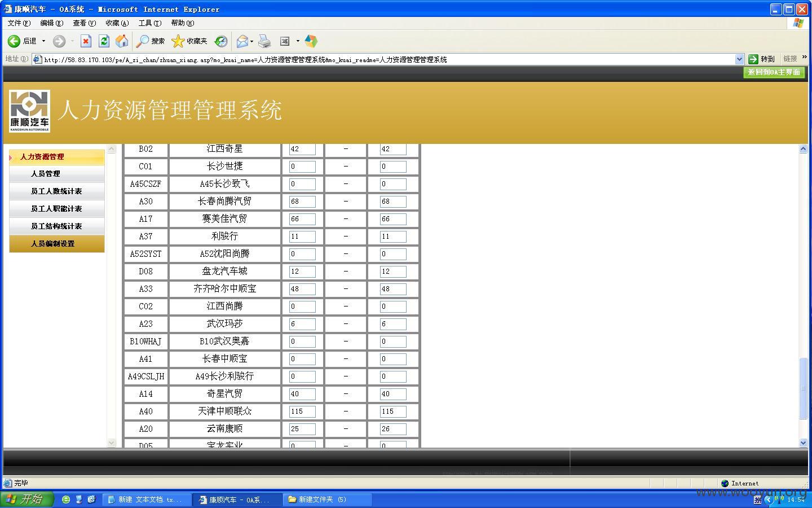This screenshot has height=508, width=812.
Task: Go to the Home page icon
Action: 121,41
